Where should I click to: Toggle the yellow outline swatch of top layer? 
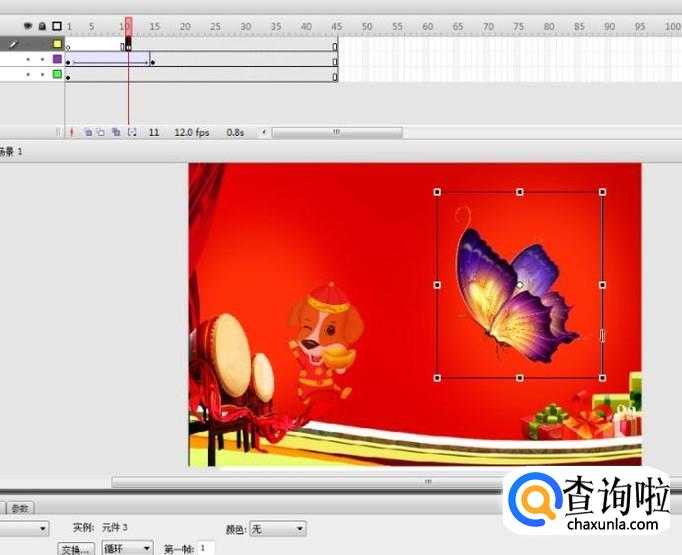(57, 44)
